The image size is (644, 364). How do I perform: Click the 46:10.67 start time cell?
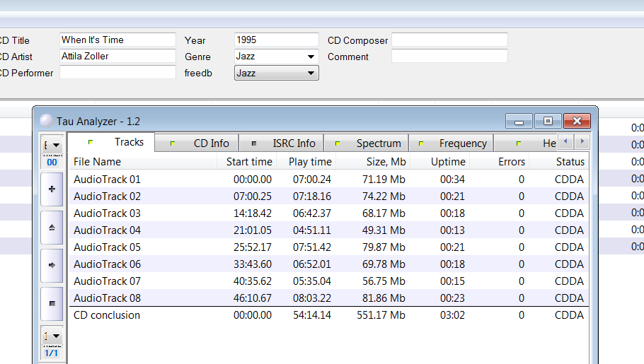click(252, 298)
